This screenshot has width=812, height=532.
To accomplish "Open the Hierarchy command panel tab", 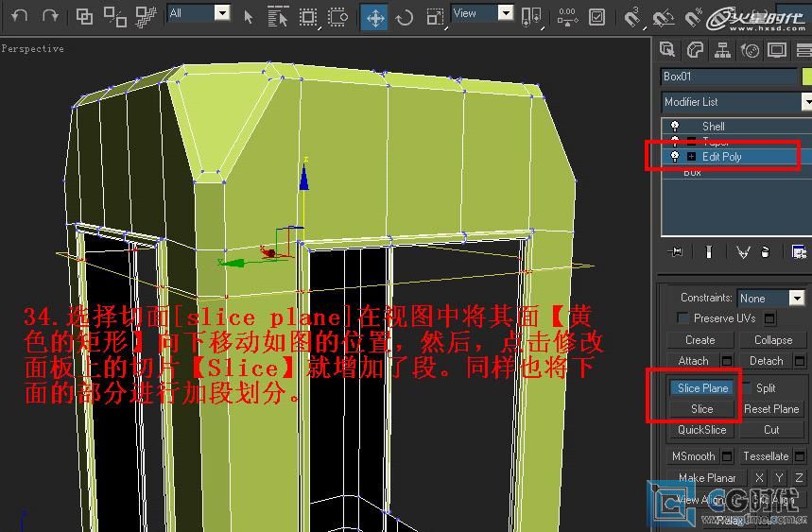I will click(722, 50).
